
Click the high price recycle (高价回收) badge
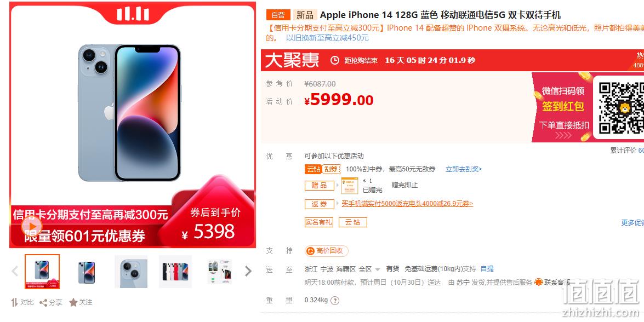click(327, 251)
